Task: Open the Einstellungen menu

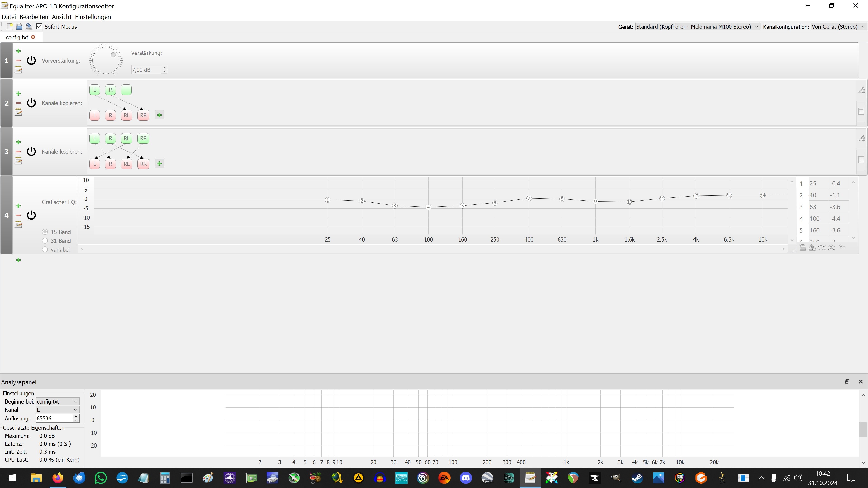Action: pos(93,17)
